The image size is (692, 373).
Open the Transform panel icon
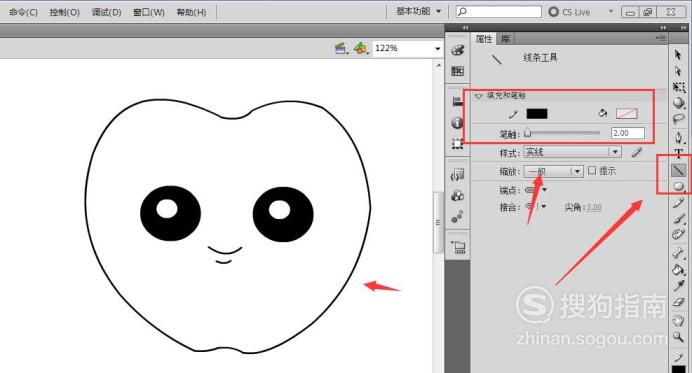(x=458, y=143)
